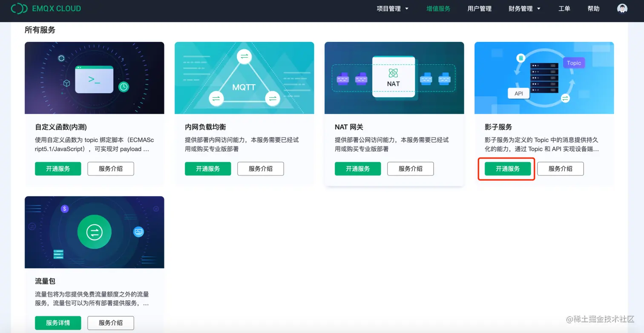
Task: Click 服务详情 for 流量包
Action: (x=58, y=323)
